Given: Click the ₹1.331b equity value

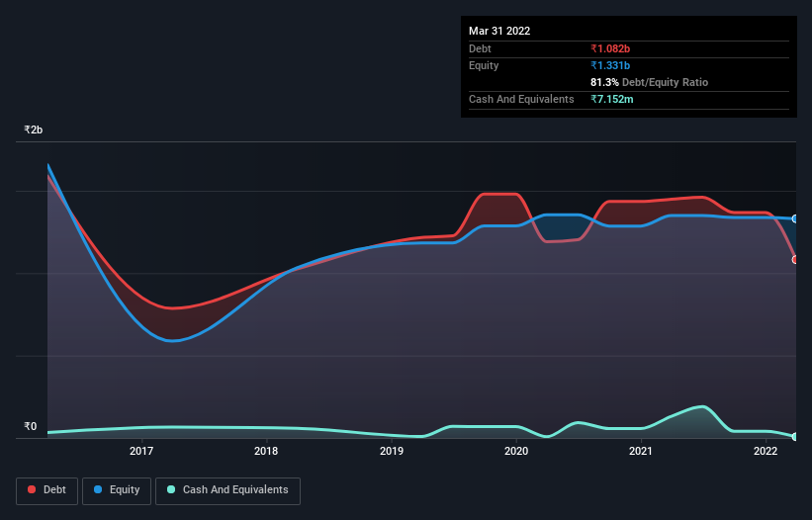Looking at the screenshot, I should tap(610, 65).
